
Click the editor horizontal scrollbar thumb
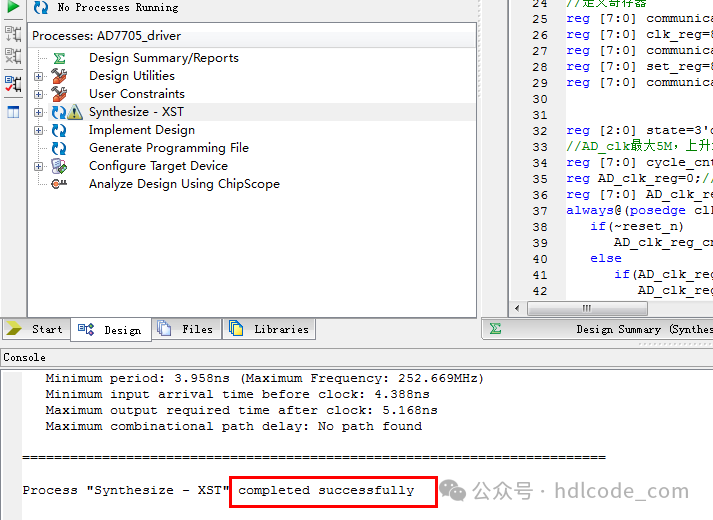coord(587,309)
